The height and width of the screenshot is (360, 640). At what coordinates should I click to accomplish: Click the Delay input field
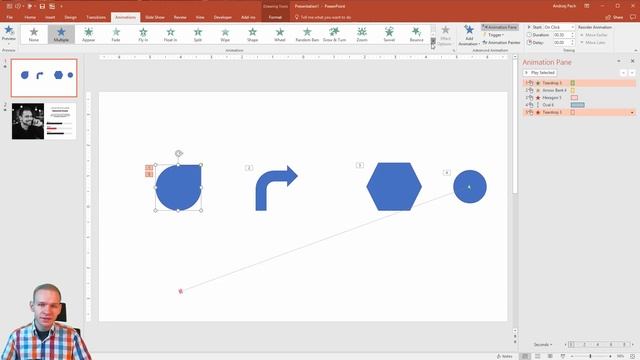click(x=564, y=42)
